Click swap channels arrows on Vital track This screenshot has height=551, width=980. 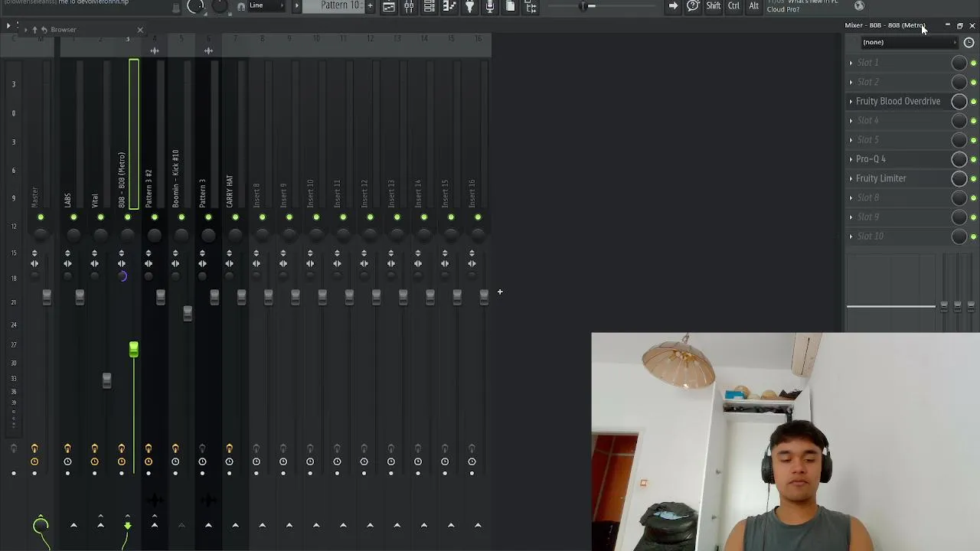pos(94,264)
